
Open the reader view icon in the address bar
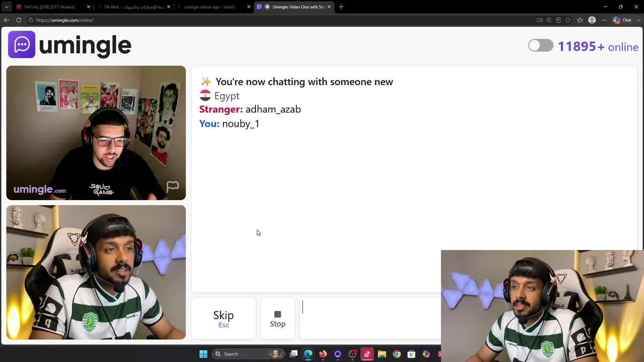558,20
